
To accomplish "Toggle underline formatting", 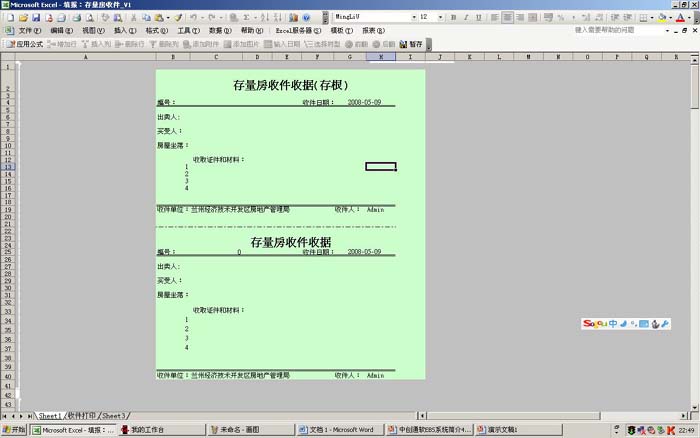I will click(x=481, y=18).
